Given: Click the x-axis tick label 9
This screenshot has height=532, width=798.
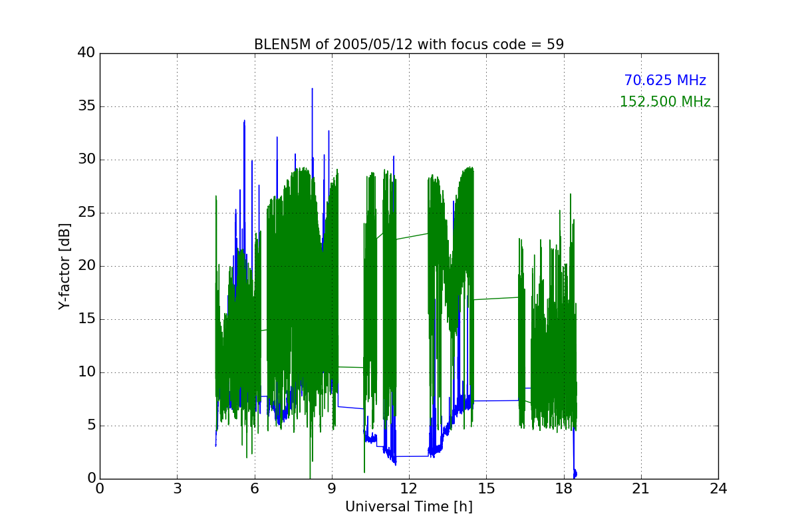Looking at the screenshot, I should click(x=332, y=489).
